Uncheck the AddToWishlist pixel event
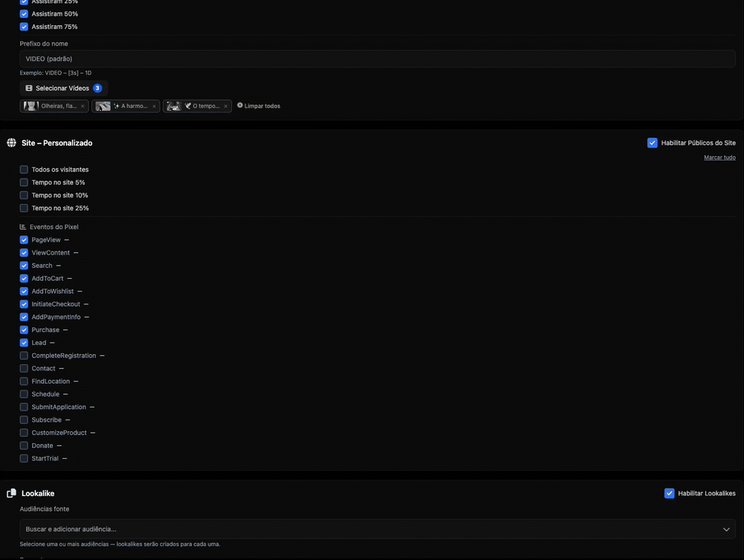The height and width of the screenshot is (560, 744). coord(24,291)
